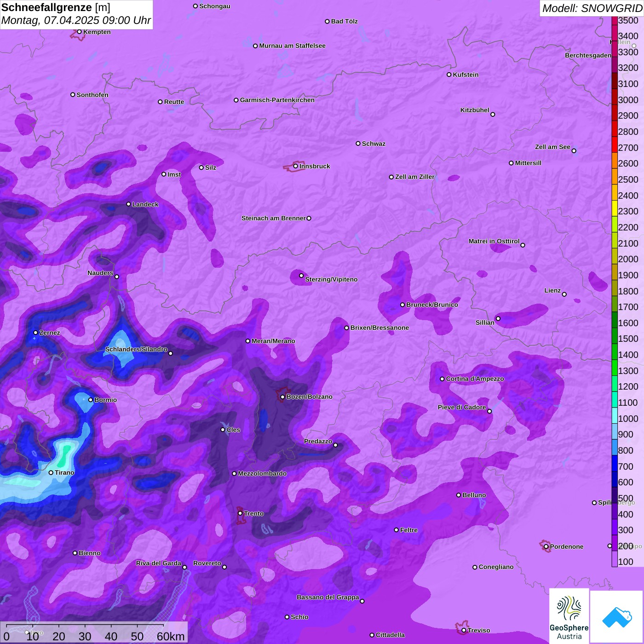Click the Bozen/Bolzano city marker
Screen dimensions: 644x644
coord(282,397)
